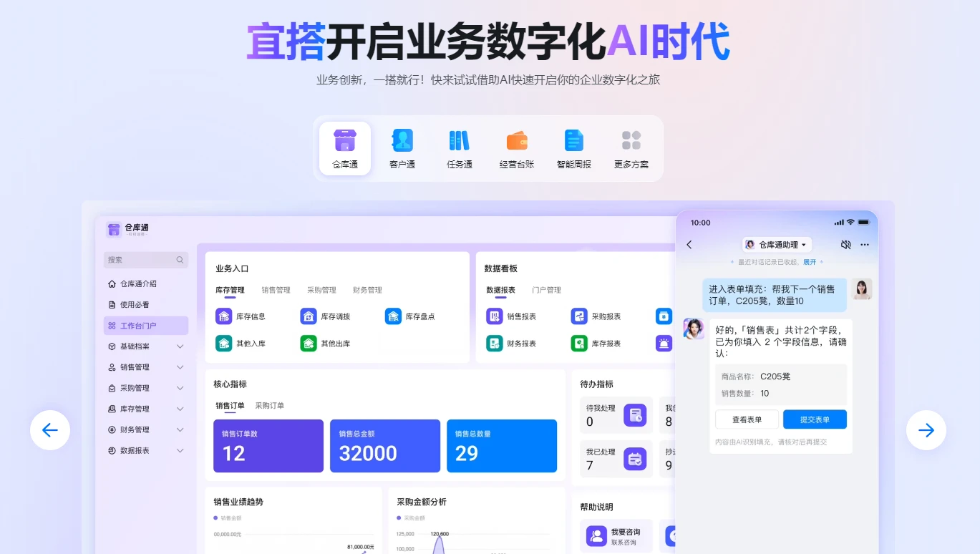Switch to 库存管理 tab in 业务入口

point(230,290)
